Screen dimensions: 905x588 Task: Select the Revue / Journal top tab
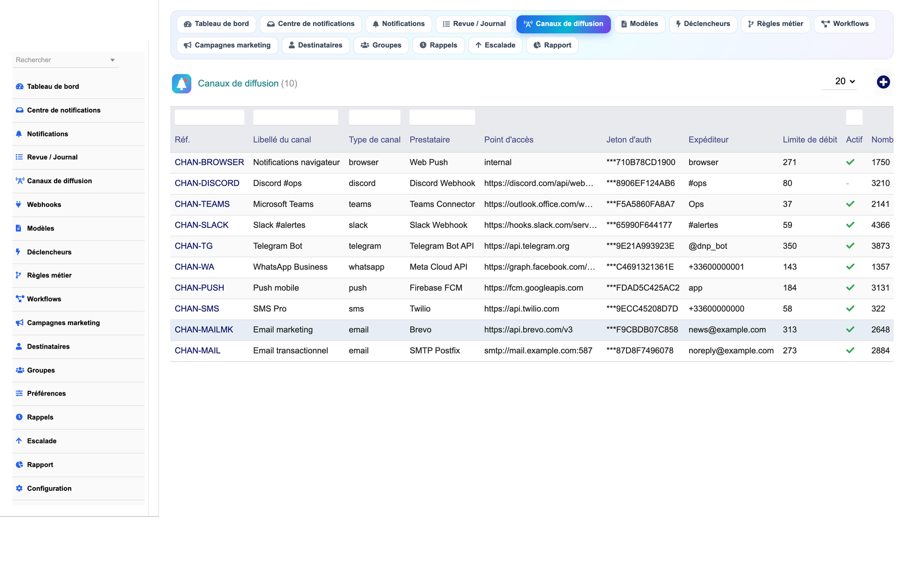[x=474, y=24]
